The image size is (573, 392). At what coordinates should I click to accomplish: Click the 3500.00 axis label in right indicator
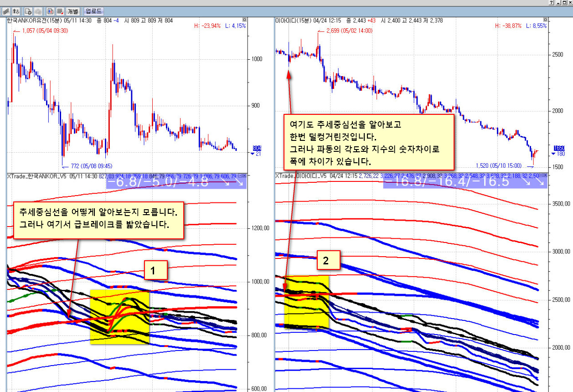[x=561, y=204]
